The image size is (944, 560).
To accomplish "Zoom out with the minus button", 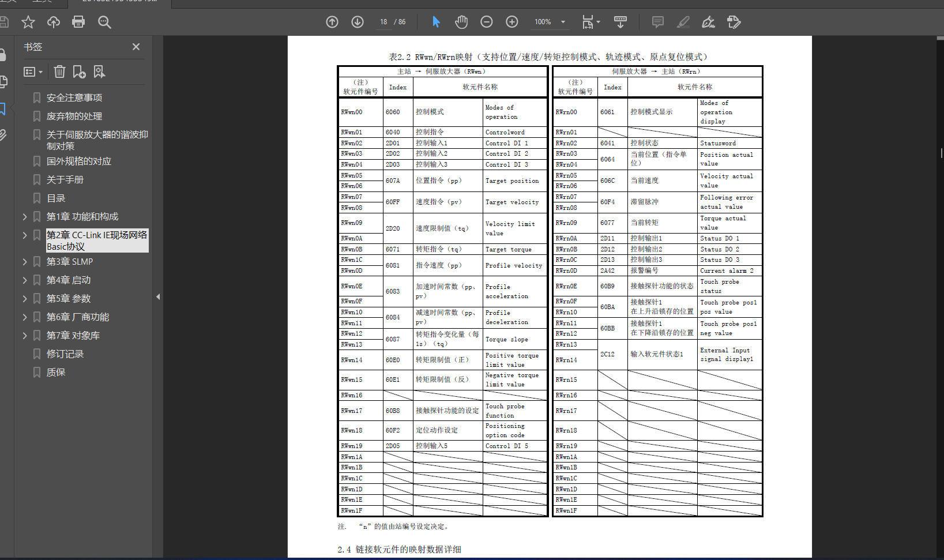I will pyautogui.click(x=487, y=22).
